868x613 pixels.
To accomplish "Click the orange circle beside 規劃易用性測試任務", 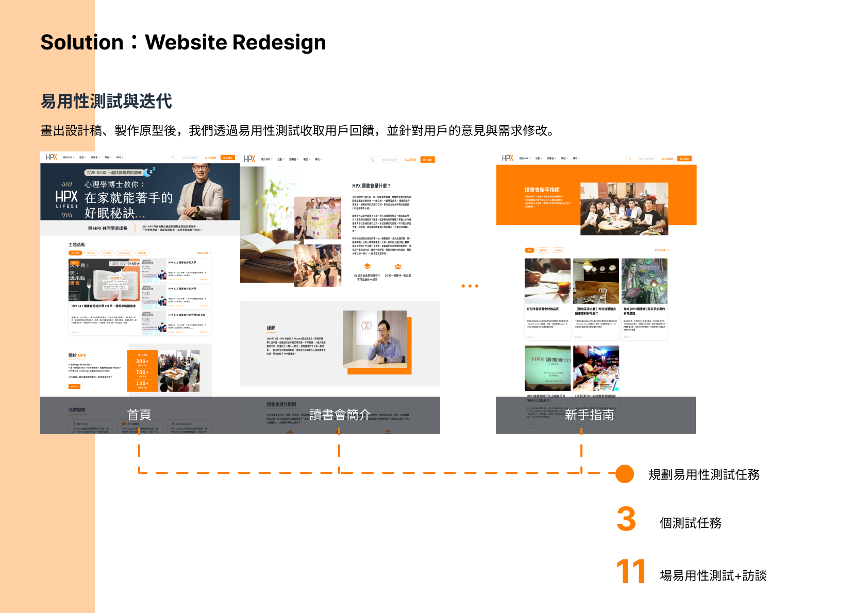I will click(625, 473).
